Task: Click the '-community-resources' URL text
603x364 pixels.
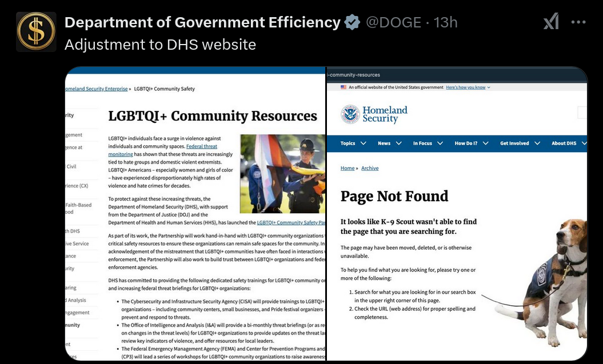Action: tap(353, 75)
